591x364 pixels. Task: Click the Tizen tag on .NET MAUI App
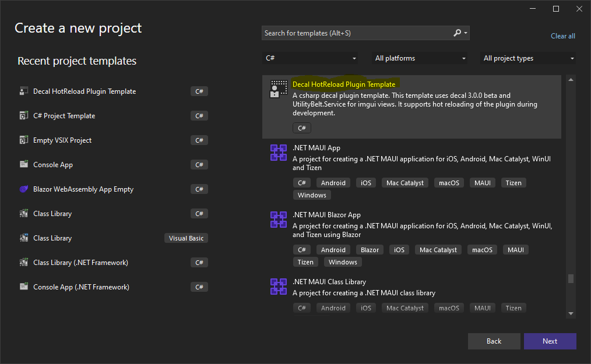tap(513, 183)
